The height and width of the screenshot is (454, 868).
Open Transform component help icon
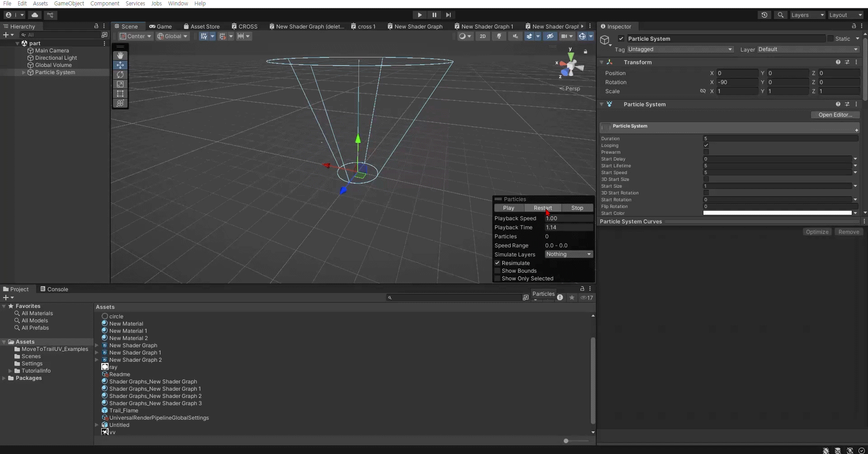838,62
